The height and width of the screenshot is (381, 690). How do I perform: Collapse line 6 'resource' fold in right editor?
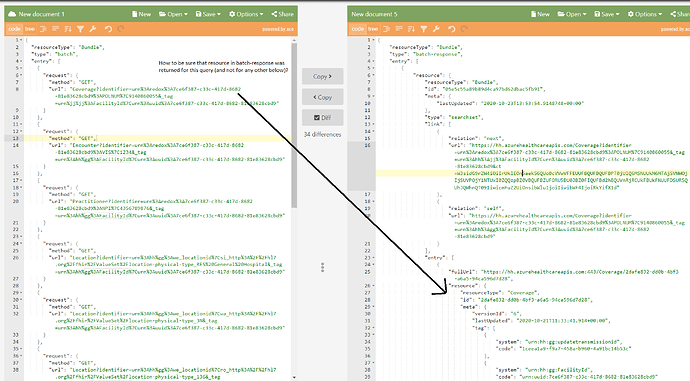[x=374, y=75]
